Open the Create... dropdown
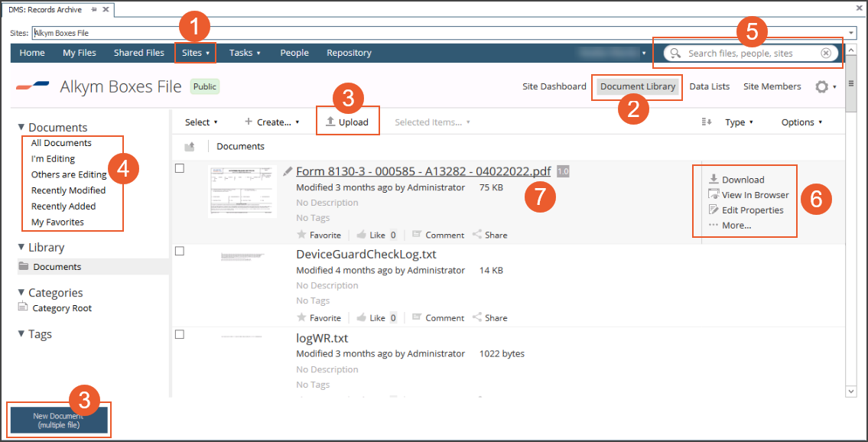This screenshot has height=442, width=868. click(x=272, y=122)
